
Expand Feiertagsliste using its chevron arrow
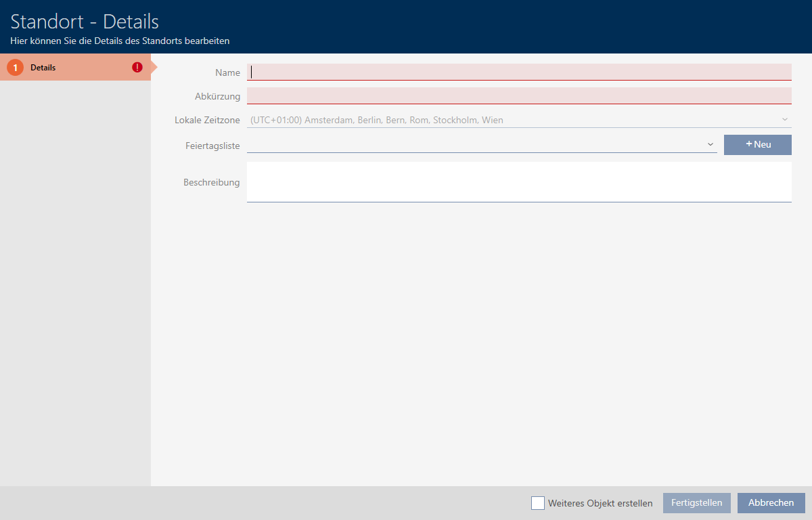coord(710,144)
